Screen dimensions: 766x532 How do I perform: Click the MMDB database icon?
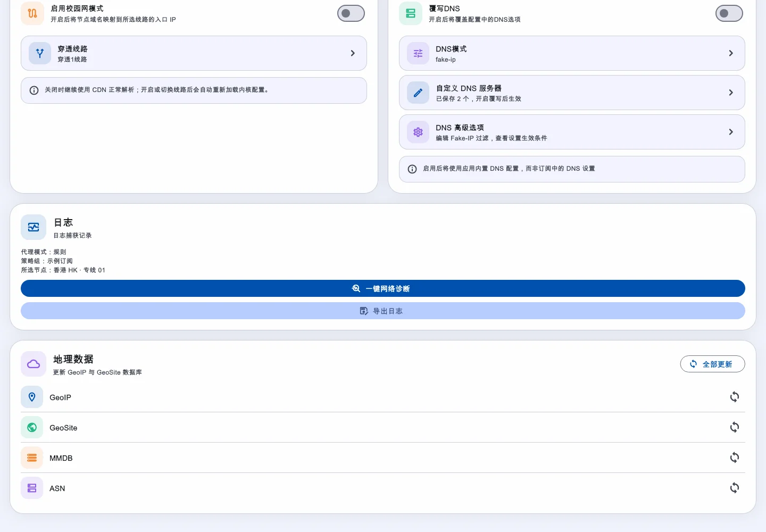coord(32,458)
